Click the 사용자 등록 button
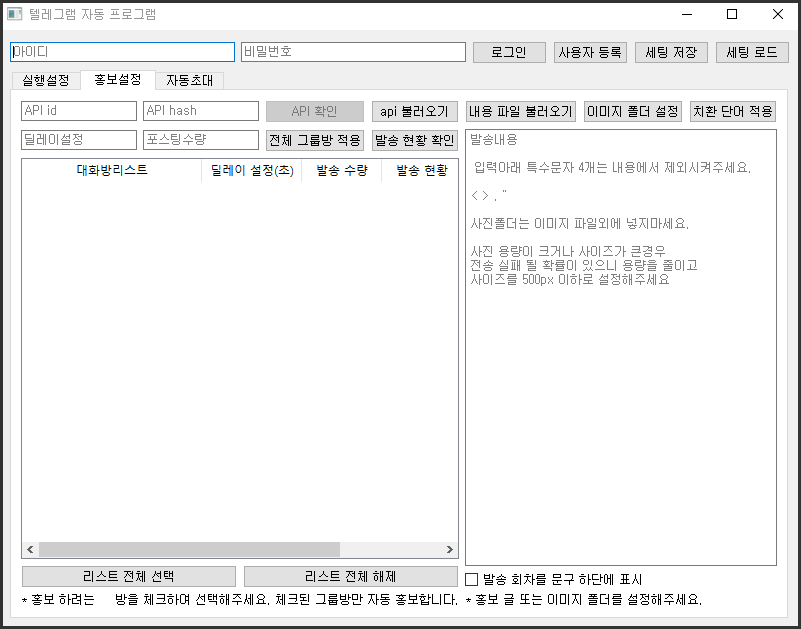Viewport: 801px width, 629px height. click(x=590, y=52)
